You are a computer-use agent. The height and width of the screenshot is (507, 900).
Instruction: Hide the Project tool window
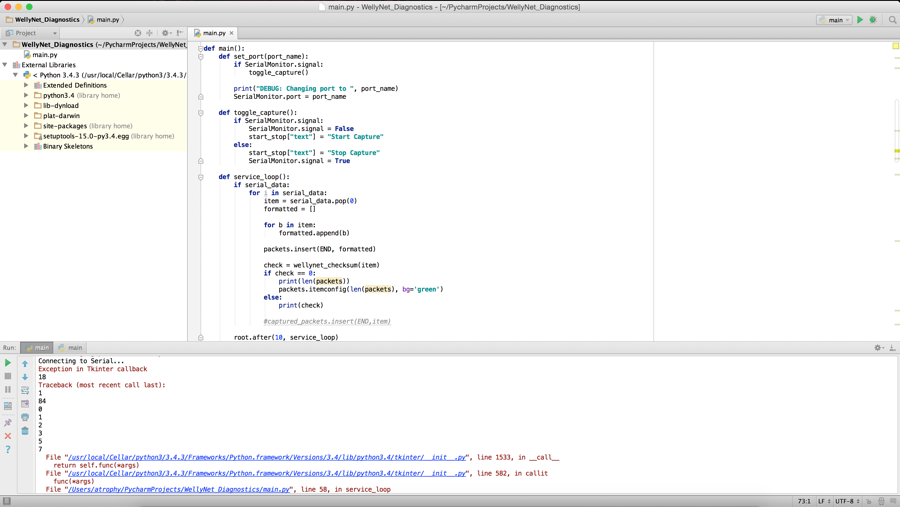tap(180, 33)
